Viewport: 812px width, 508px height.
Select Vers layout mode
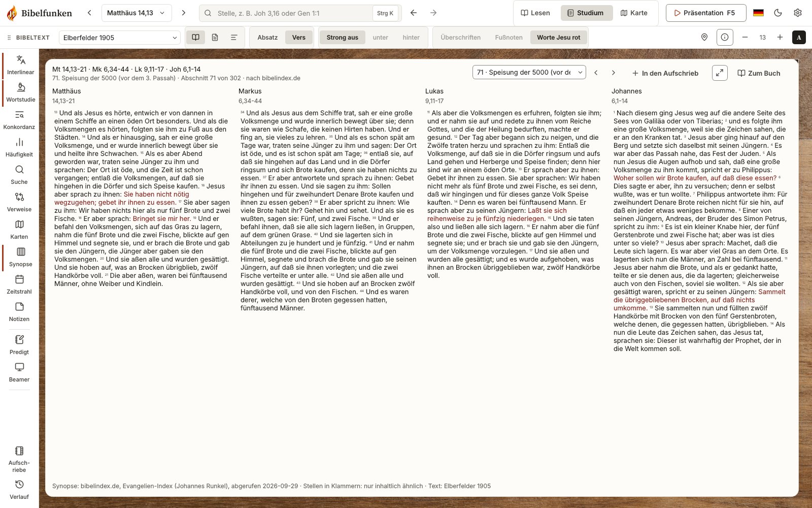[299, 37]
